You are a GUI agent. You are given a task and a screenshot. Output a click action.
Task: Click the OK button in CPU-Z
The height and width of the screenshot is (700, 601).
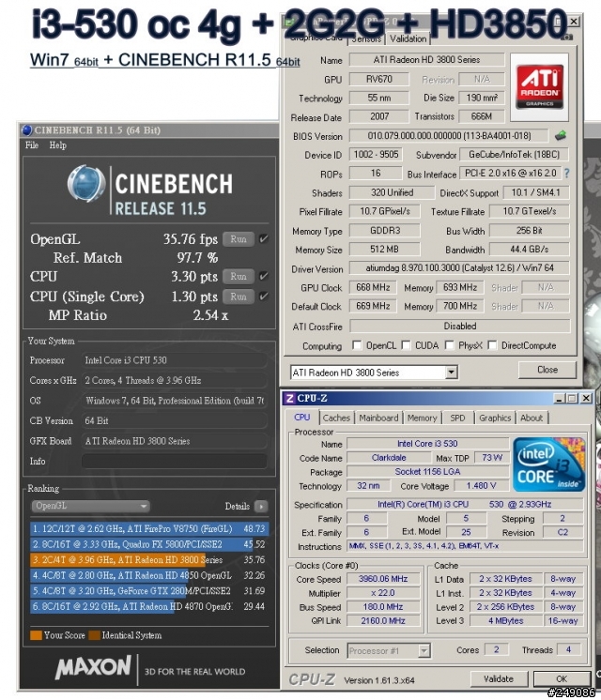tap(562, 678)
